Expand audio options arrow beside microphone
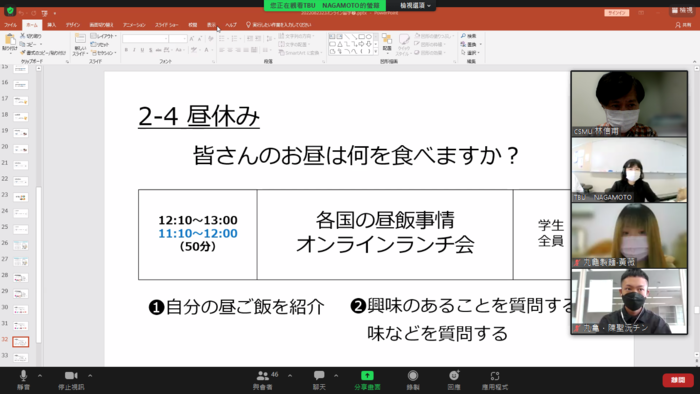Screen dimensions: 700x394 40,376
